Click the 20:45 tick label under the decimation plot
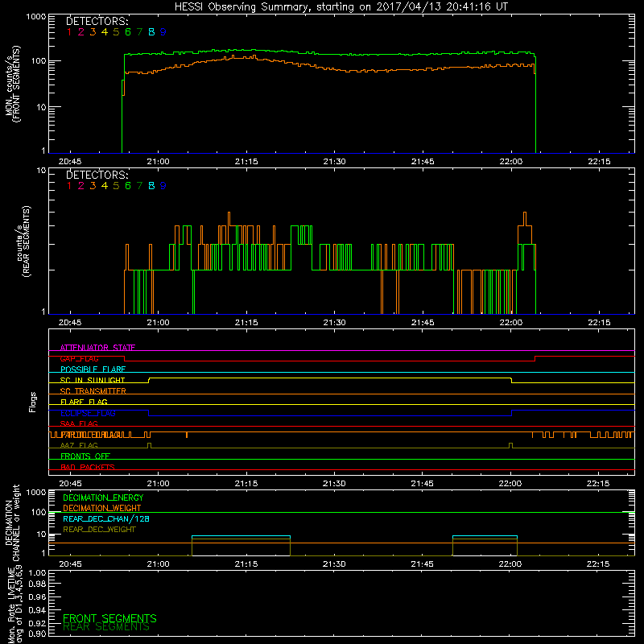Screen dimensions: 644x644 70,564
